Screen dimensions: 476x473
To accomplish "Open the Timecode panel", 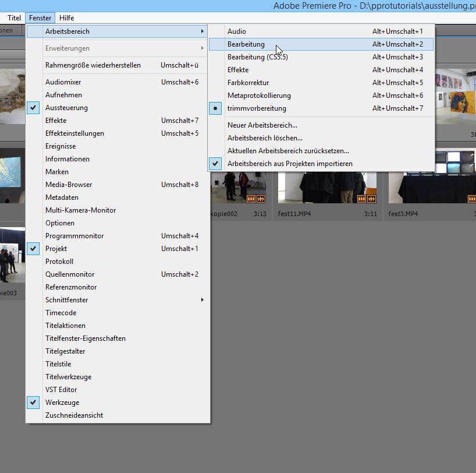I will [117, 312].
